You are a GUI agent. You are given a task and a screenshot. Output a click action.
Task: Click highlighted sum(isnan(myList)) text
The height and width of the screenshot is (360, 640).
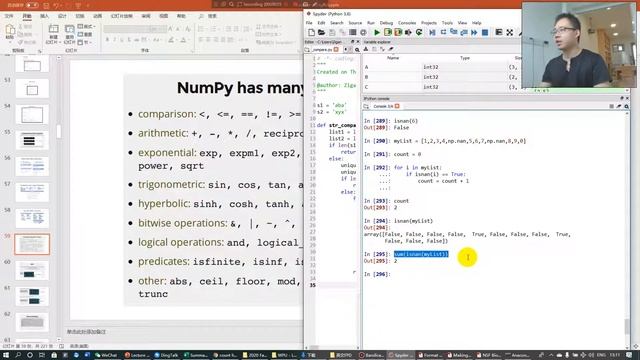tap(421, 254)
